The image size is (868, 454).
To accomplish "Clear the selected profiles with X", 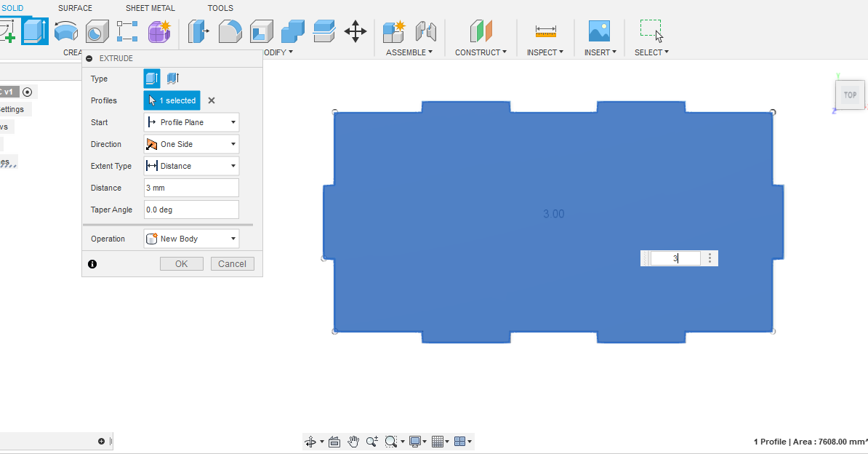I will [212, 100].
